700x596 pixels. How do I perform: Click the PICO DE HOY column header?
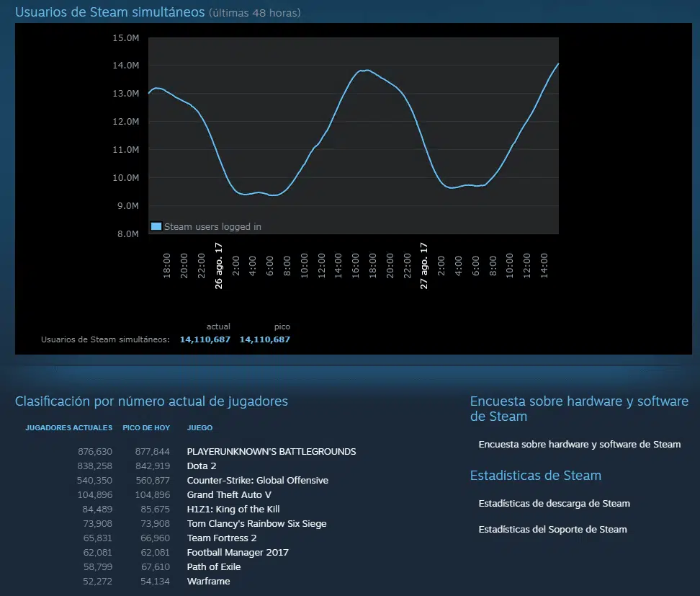[x=146, y=427]
